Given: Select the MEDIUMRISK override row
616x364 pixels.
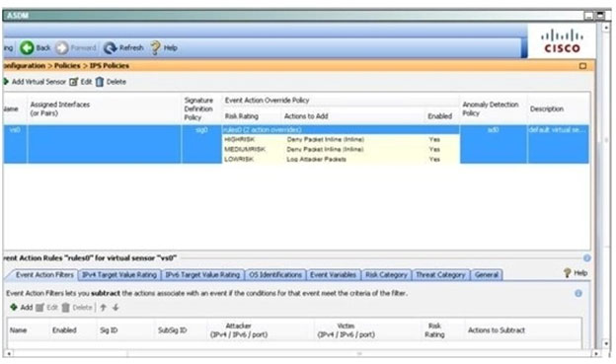Looking at the screenshot, I should pos(341,149).
